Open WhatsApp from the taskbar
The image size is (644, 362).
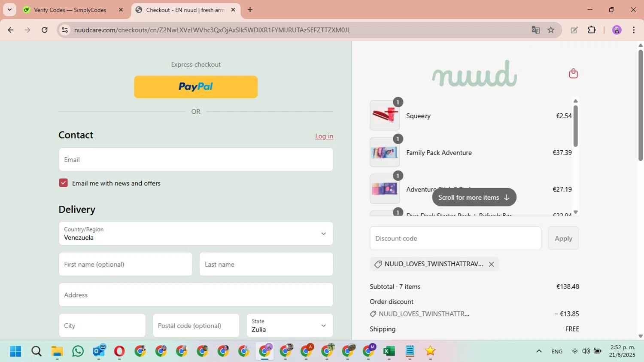(78, 351)
